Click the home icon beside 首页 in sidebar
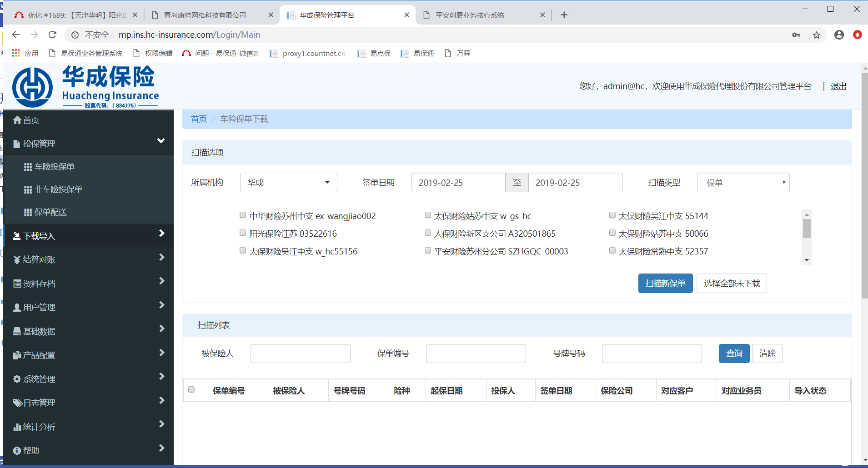868x468 pixels. (17, 120)
